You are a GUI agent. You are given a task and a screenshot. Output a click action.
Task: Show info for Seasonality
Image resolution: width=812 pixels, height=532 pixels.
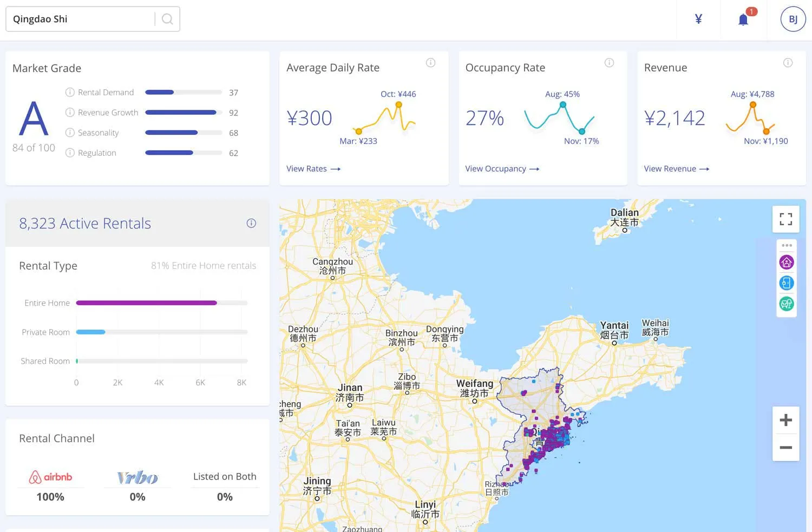click(70, 133)
